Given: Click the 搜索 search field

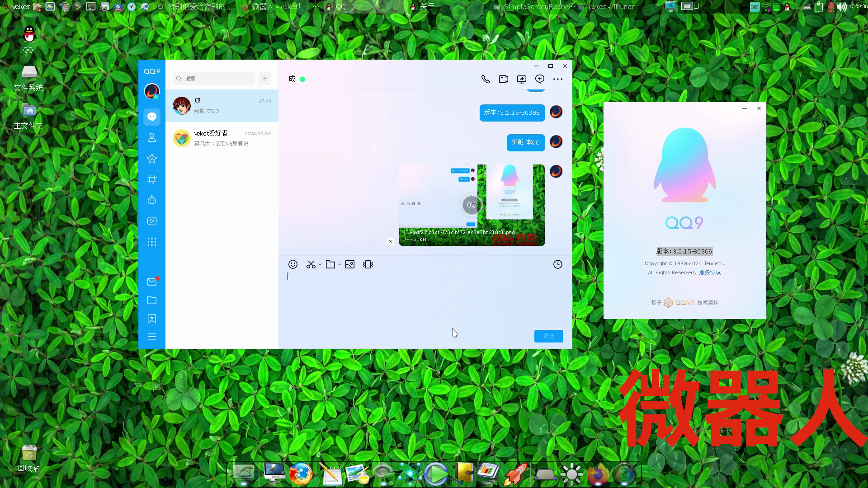Looking at the screenshot, I should [214, 79].
